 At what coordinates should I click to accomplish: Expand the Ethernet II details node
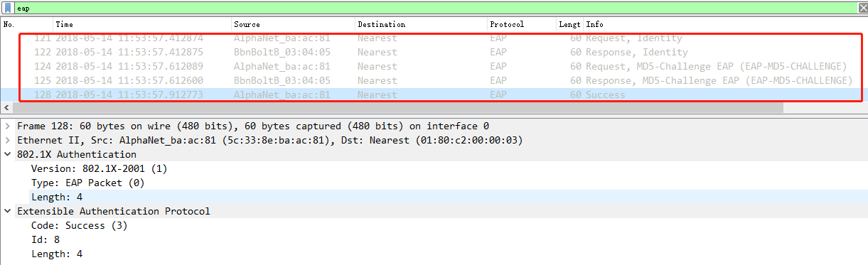7,140
